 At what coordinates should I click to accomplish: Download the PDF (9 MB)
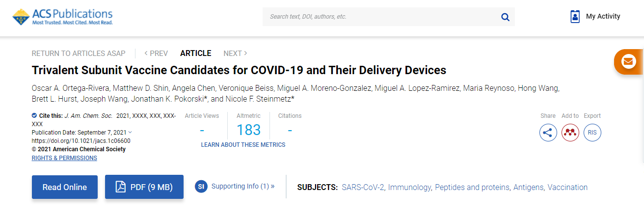point(144,187)
